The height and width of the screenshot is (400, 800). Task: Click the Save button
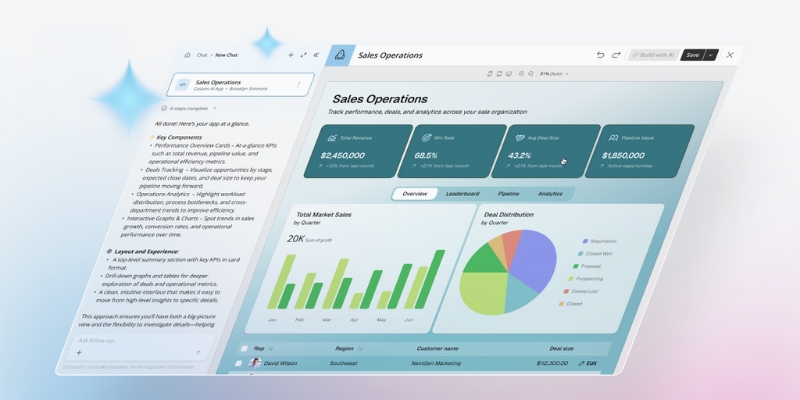tap(691, 55)
